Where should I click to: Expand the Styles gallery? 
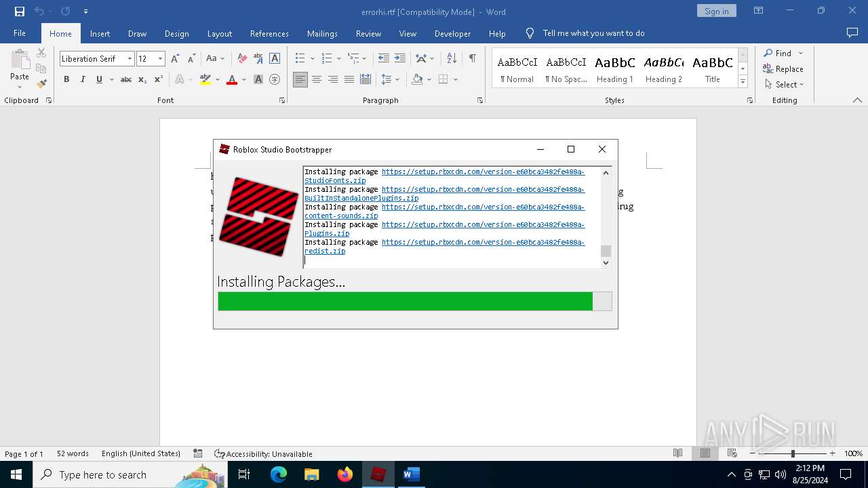click(743, 82)
